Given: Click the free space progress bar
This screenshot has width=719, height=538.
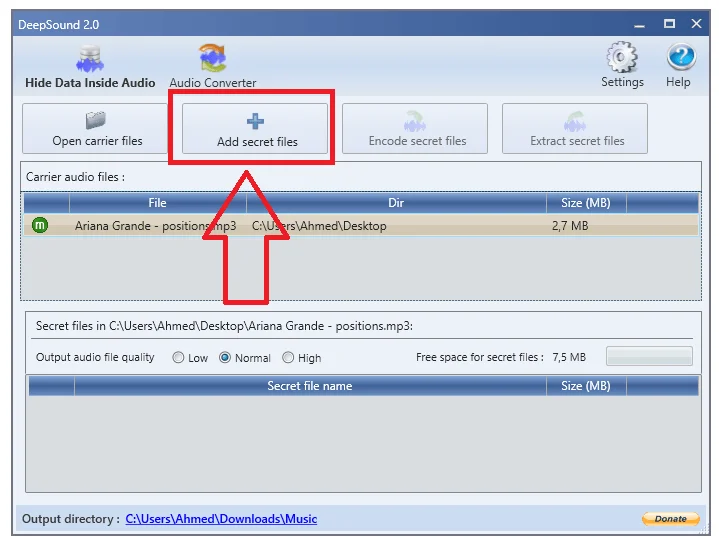Looking at the screenshot, I should (x=649, y=357).
